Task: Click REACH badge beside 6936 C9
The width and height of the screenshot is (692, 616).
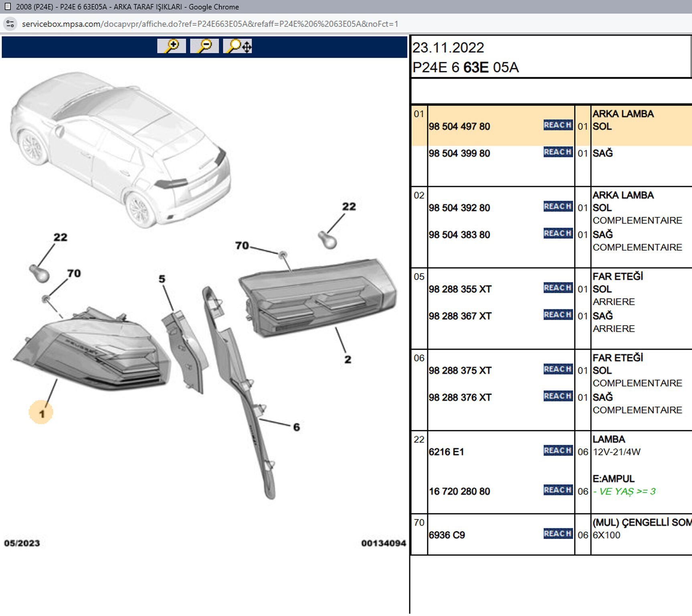Action: [x=558, y=534]
